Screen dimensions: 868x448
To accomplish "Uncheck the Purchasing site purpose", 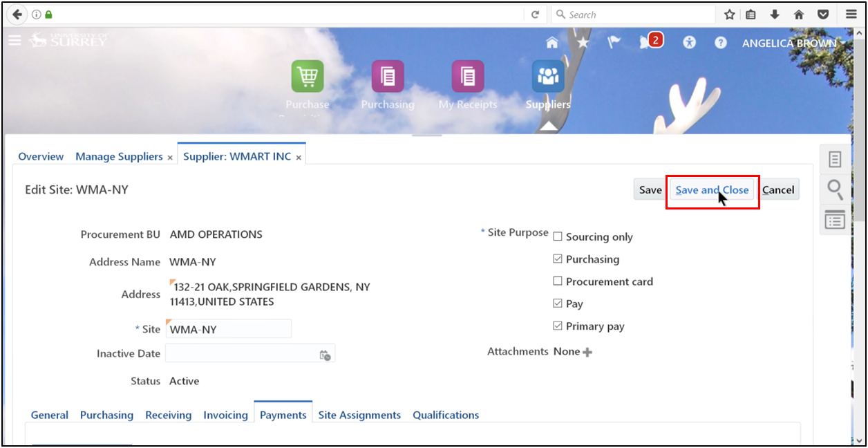I will (557, 259).
